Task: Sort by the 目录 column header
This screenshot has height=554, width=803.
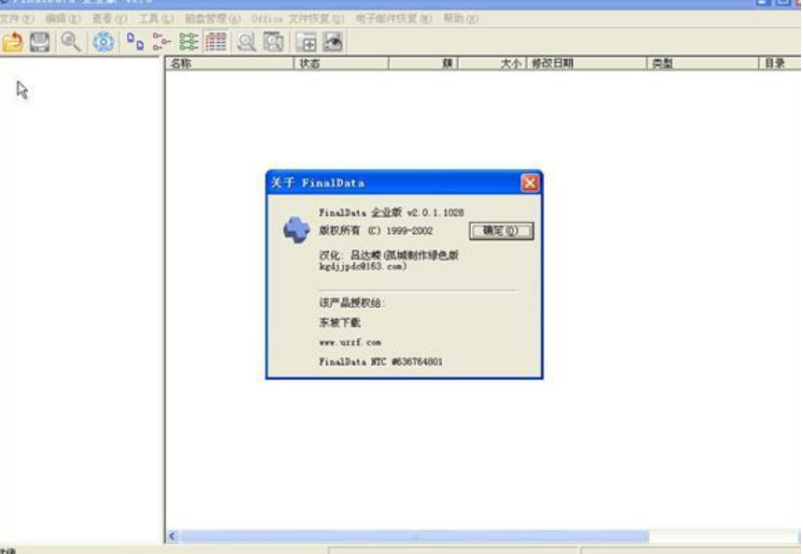Action: tap(780, 63)
